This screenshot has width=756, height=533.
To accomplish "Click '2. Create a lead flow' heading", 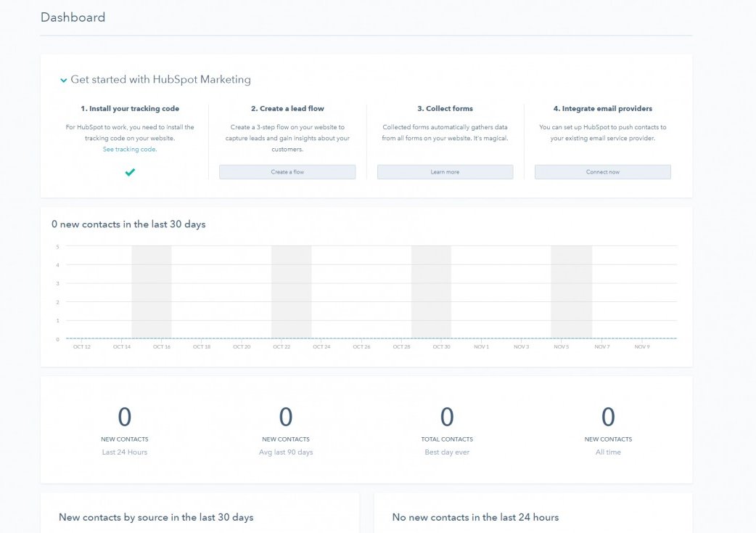I will tap(287, 108).
